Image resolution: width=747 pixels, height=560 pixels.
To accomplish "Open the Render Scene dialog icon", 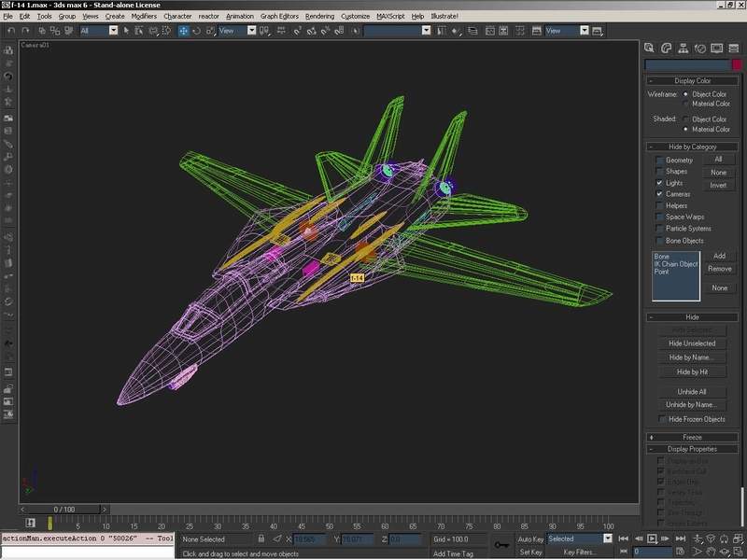I will [x=536, y=31].
